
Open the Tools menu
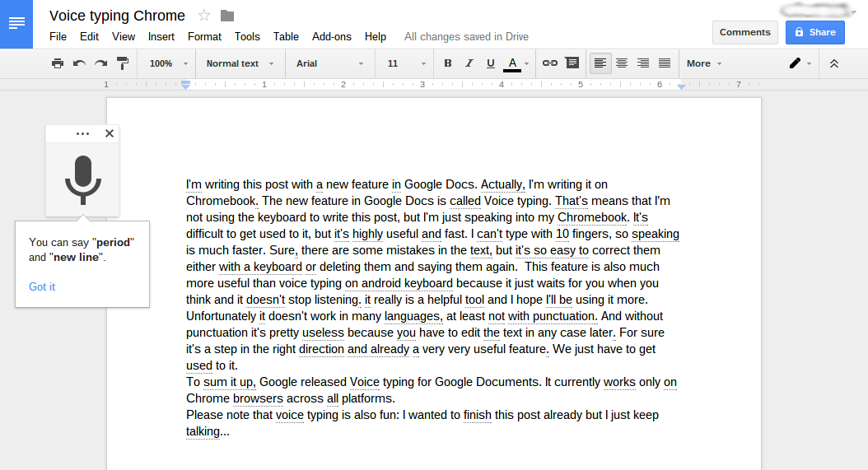(247, 36)
